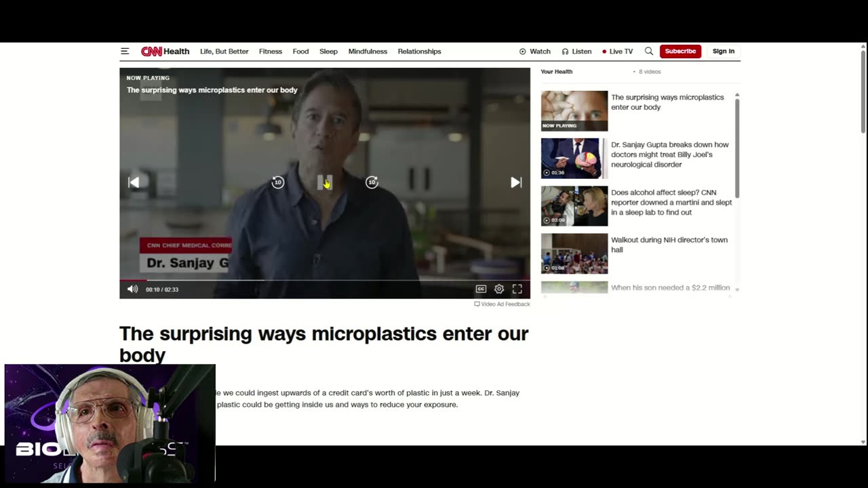Click the '8 videos' count label

click(650, 72)
